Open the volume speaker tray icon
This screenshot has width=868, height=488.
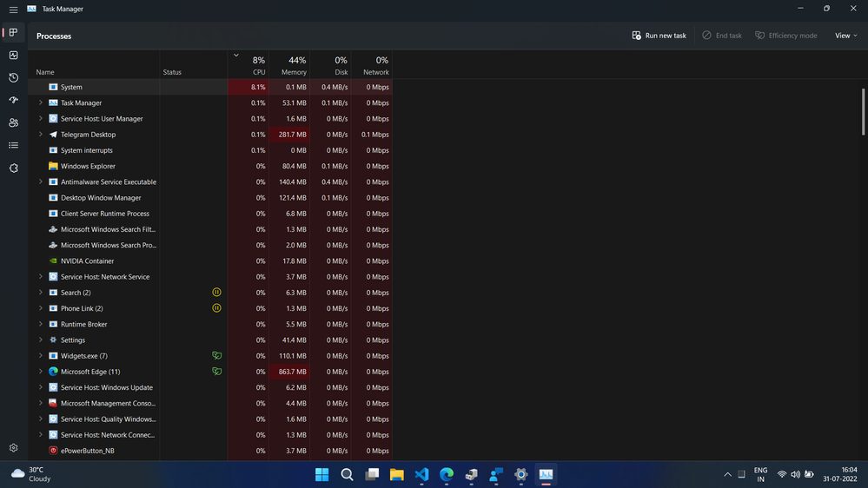point(796,475)
